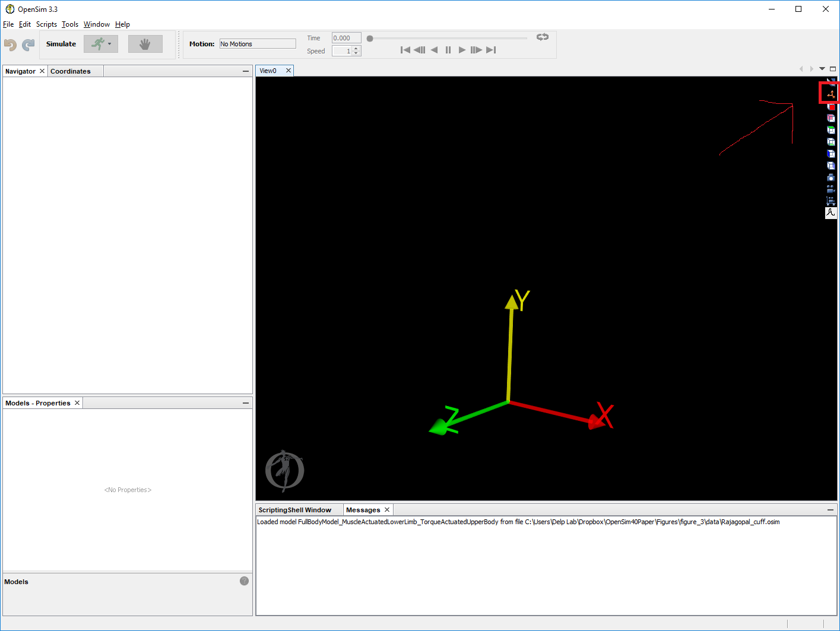Click inside the Time input field
This screenshot has height=631, width=840.
tap(345, 37)
